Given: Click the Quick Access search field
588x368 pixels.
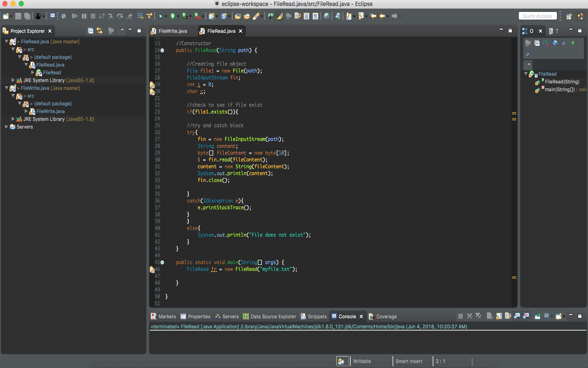Looking at the screenshot, I should (537, 16).
